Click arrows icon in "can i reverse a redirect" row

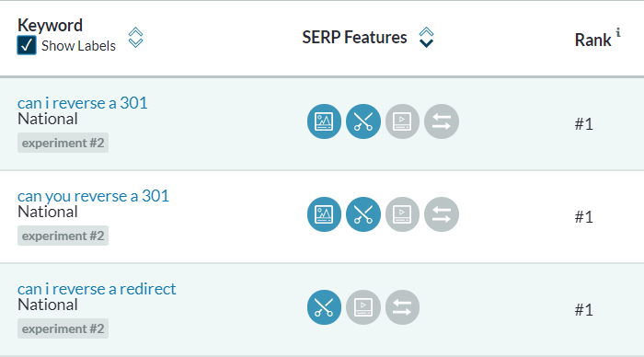[402, 307]
